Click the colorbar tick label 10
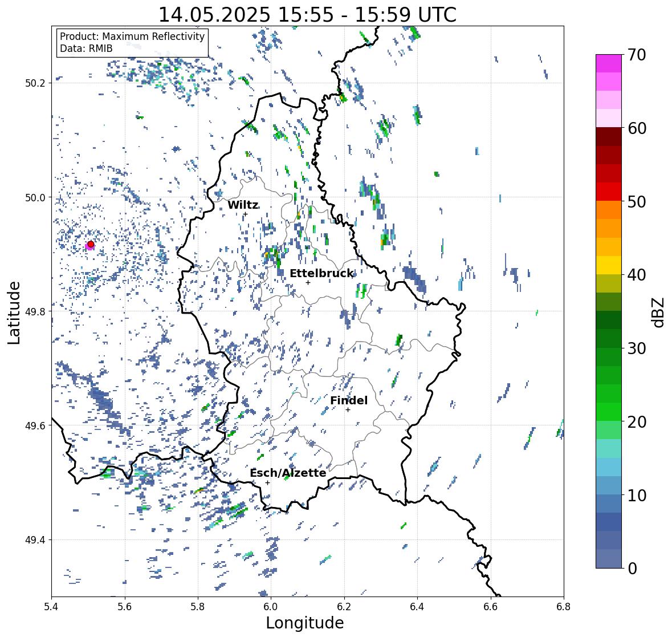Screen dimensions: 672x637 pyautogui.click(x=637, y=495)
